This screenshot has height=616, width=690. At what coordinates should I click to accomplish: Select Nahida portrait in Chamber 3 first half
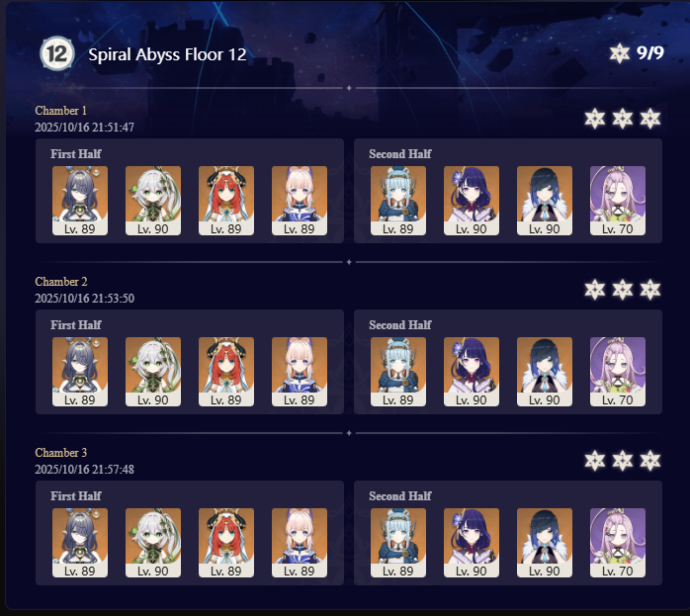[153, 543]
